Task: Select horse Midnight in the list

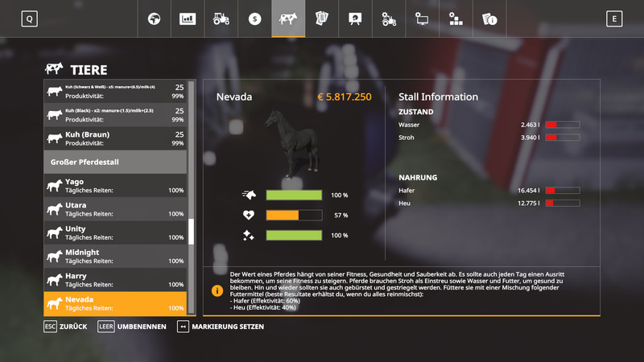Action: pos(115,257)
